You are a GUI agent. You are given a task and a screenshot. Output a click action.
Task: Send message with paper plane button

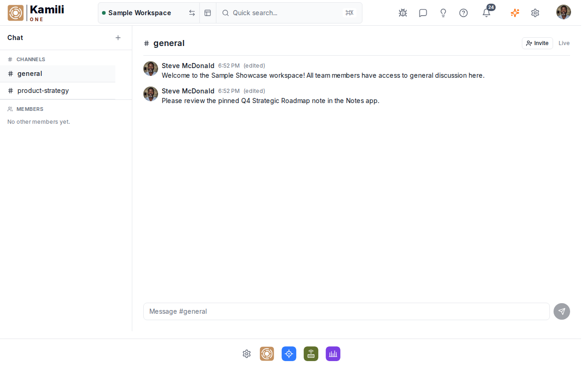(562, 311)
